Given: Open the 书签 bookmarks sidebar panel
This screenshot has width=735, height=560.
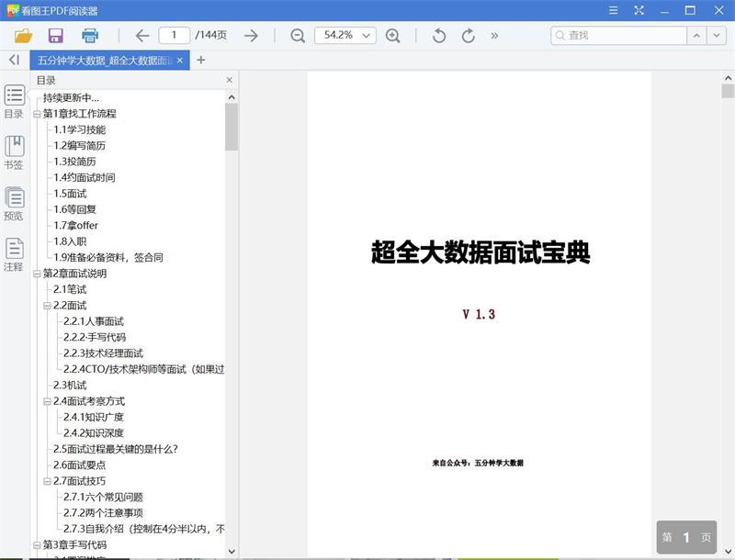Looking at the screenshot, I should (14, 152).
